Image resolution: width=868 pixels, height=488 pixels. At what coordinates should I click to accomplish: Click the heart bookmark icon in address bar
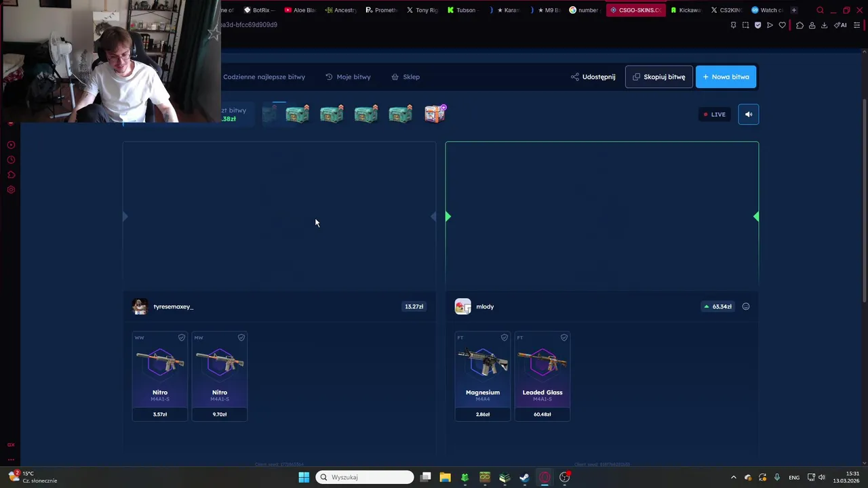pyautogui.click(x=782, y=25)
